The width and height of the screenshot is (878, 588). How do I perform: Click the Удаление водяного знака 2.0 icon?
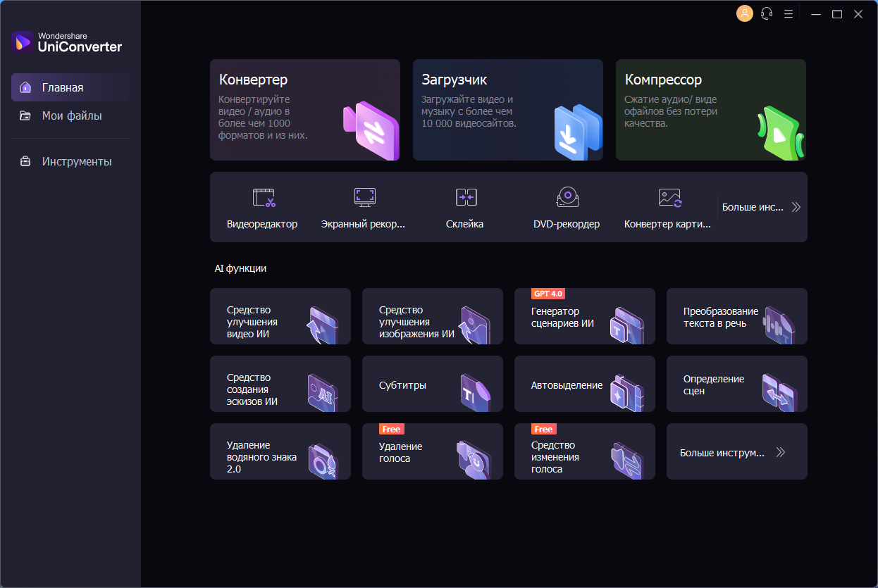tap(323, 461)
